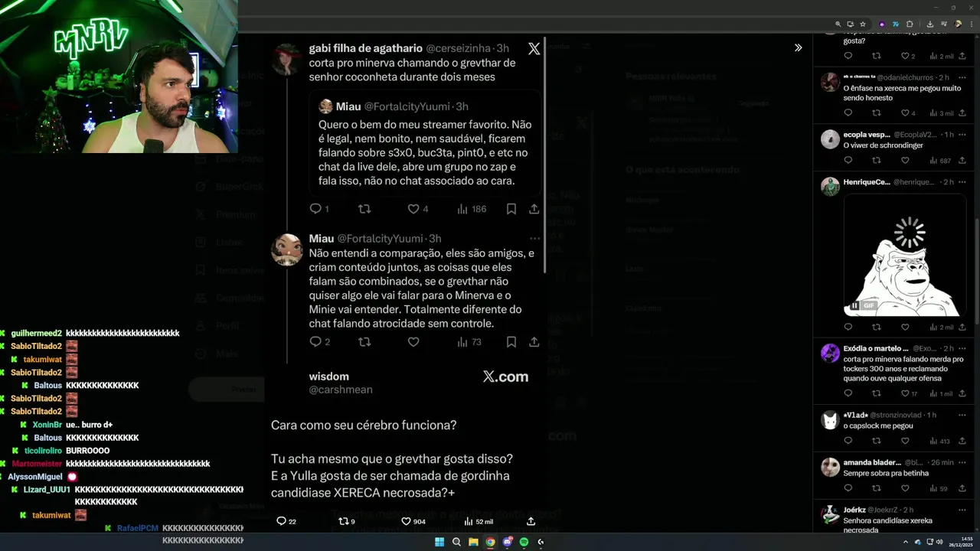Reply to the gabi filha de agathario quoted image tweet
Image resolution: width=980 pixels, height=551 pixels.
(315, 209)
